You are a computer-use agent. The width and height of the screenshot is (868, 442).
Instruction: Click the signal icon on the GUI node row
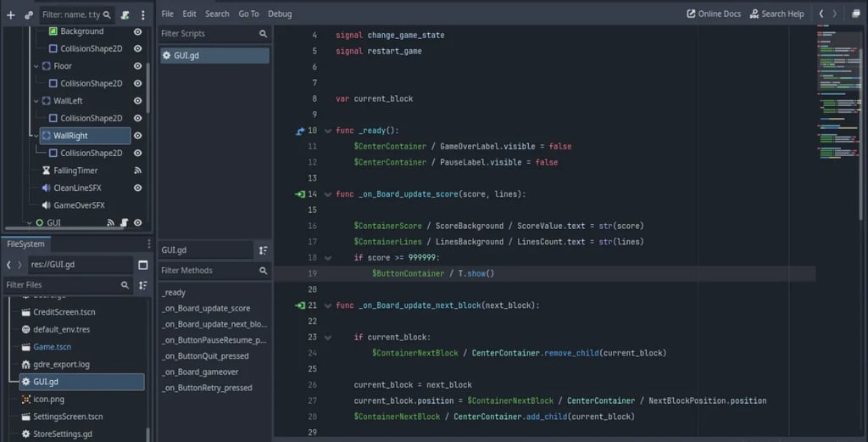111,222
